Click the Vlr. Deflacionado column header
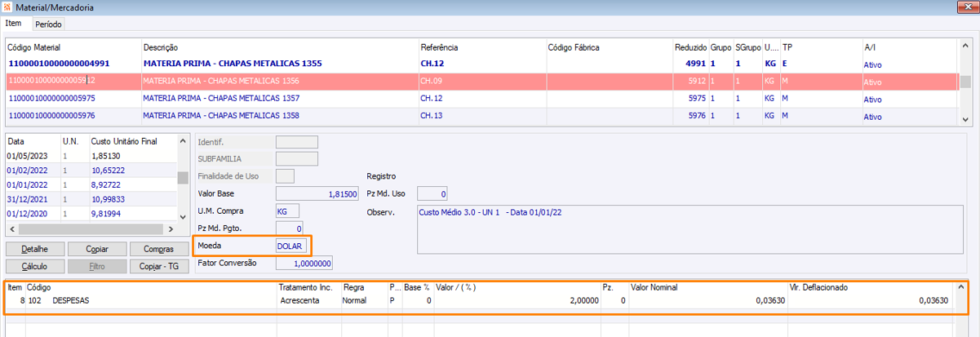980x337 pixels. (818, 287)
